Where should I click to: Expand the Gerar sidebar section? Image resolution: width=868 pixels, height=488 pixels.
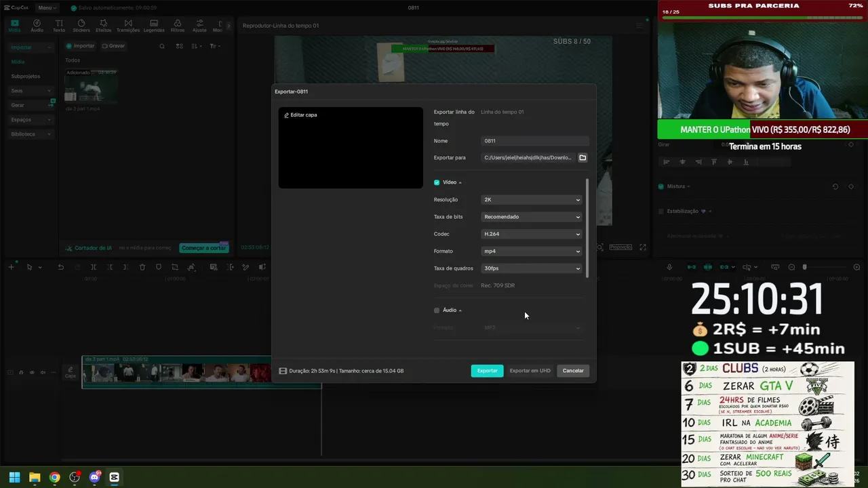(x=31, y=105)
